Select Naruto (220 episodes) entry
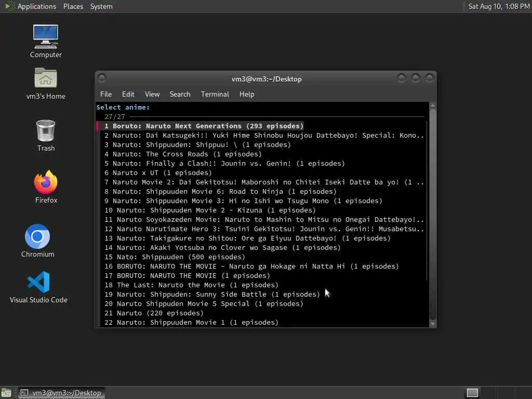Screen dimensions: 532x399 click(154, 313)
